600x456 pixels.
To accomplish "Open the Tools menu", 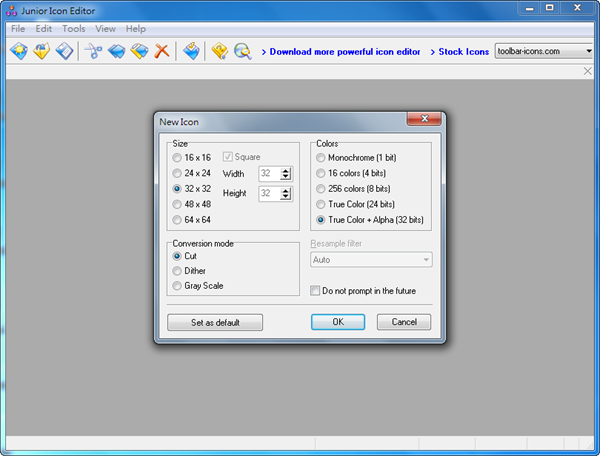I will 73,29.
